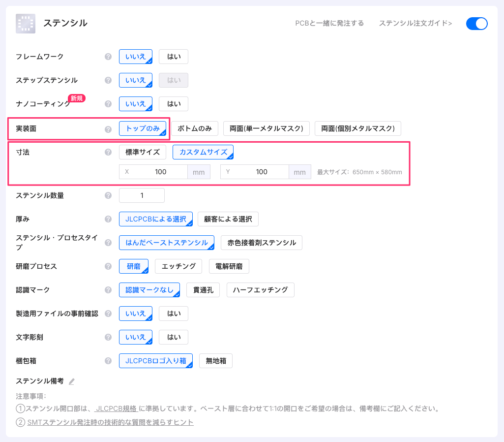This screenshot has height=442, width=504.
Task: Select はい for フレームワーク
Action: [174, 57]
